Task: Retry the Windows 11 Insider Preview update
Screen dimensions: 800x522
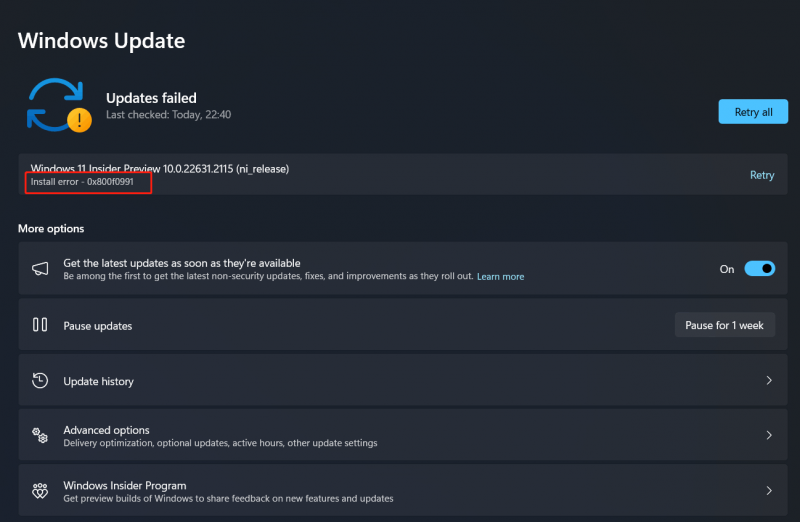Action: coord(762,175)
